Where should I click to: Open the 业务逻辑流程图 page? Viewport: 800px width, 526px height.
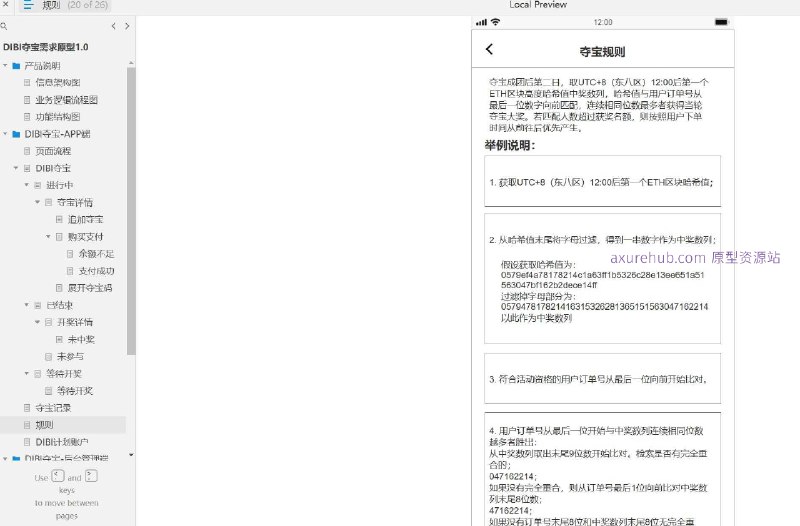[66, 100]
